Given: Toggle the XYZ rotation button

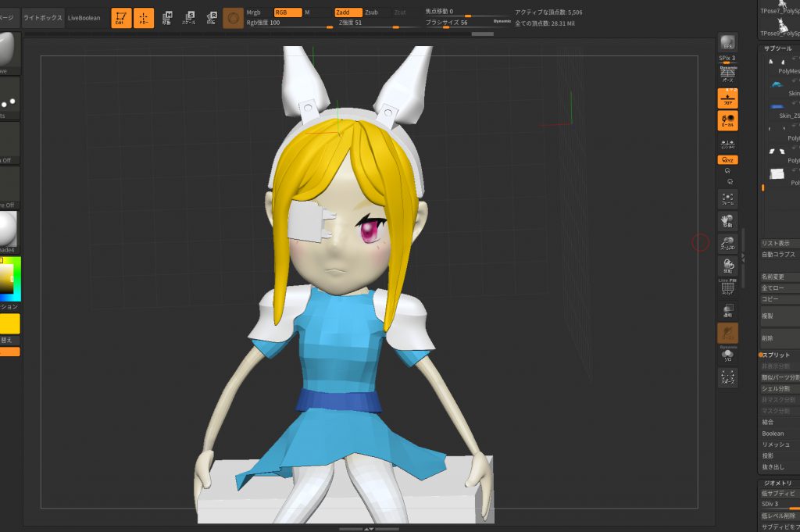Looking at the screenshot, I should click(727, 159).
